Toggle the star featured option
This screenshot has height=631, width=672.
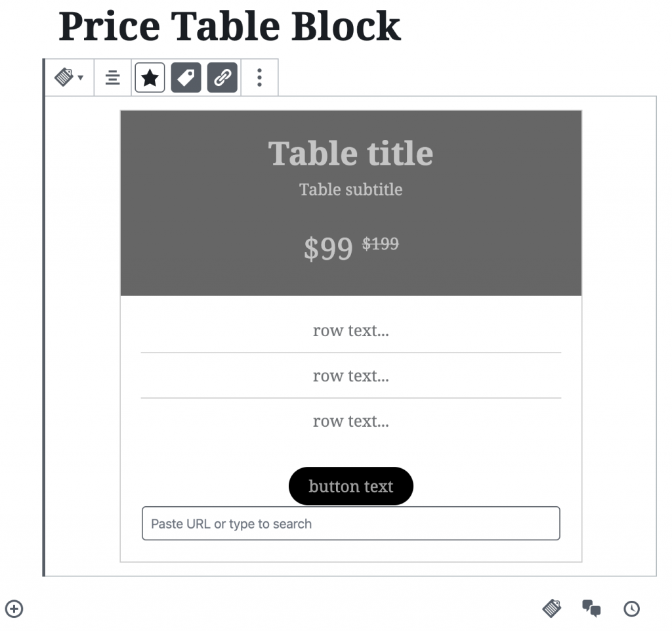point(150,77)
